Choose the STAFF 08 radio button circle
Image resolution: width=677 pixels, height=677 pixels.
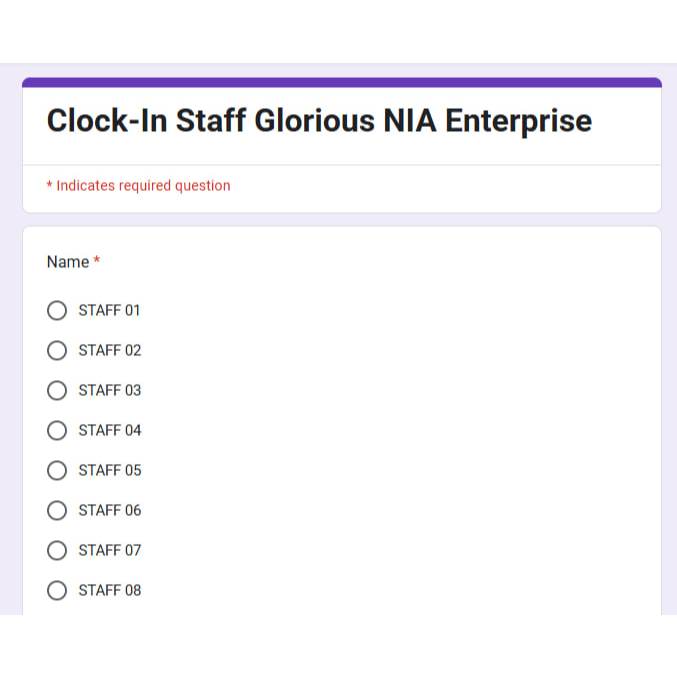(57, 590)
